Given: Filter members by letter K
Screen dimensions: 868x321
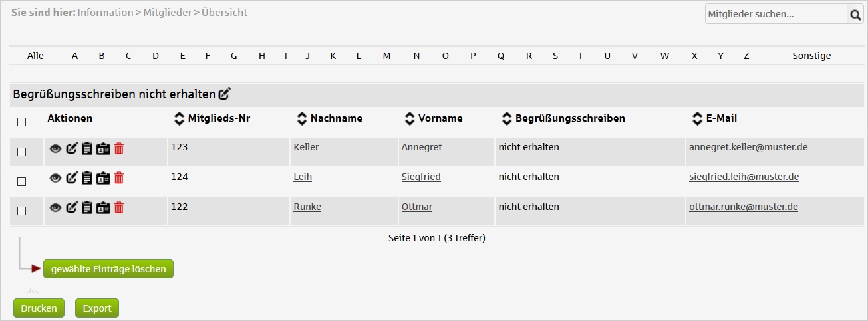Looking at the screenshot, I should 333,56.
